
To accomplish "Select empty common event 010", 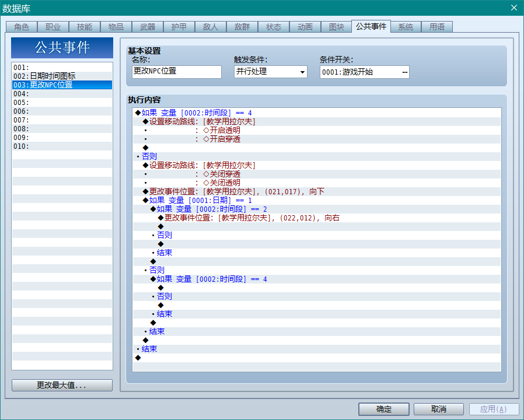I will click(x=62, y=146).
